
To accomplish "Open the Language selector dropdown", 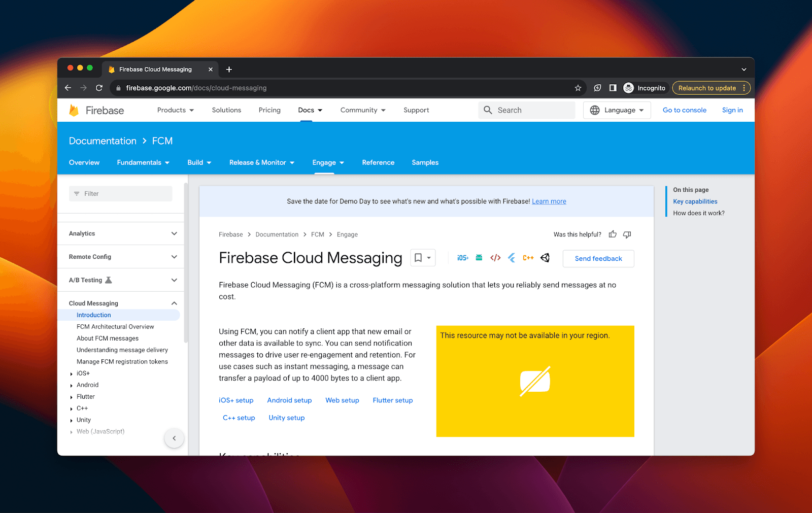I will (617, 110).
